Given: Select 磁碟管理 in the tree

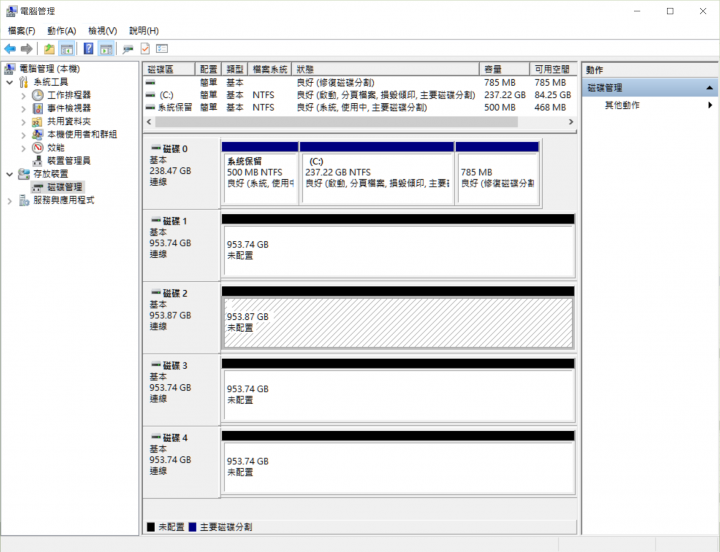Looking at the screenshot, I should pyautogui.click(x=58, y=187).
